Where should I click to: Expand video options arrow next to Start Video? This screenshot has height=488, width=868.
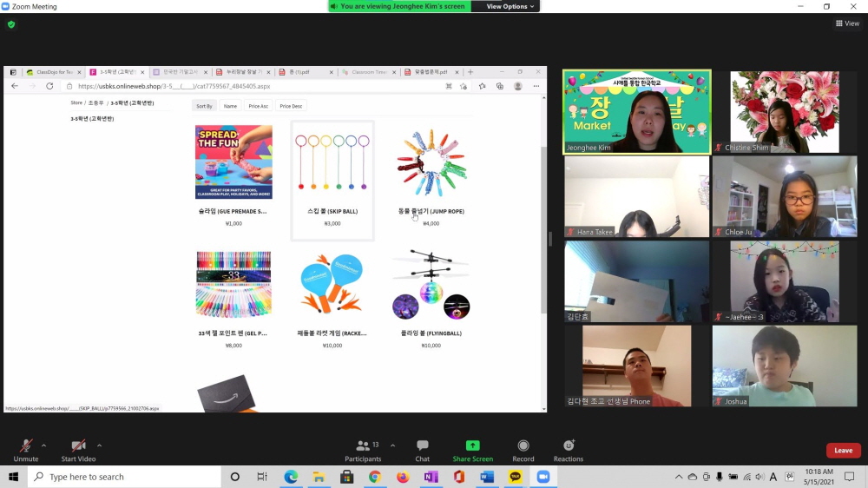(x=100, y=445)
